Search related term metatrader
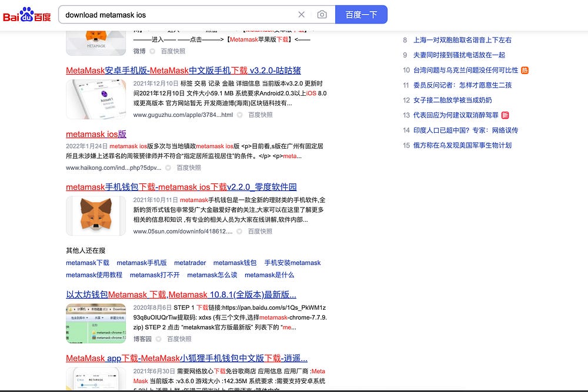Image resolution: width=588 pixels, height=392 pixels. pyautogui.click(x=190, y=263)
